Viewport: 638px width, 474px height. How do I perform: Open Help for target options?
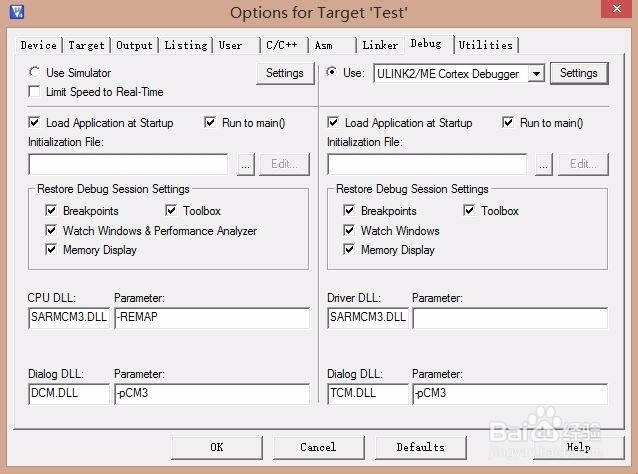click(x=579, y=447)
